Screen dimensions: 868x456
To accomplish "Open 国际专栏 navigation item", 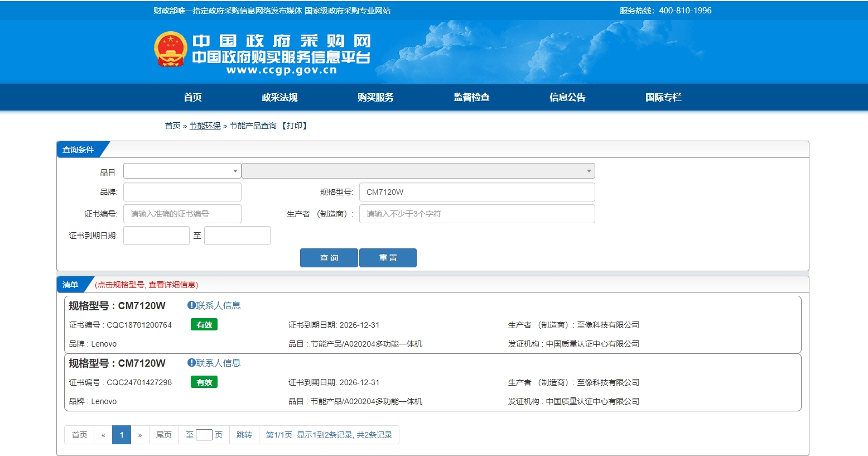I will (x=663, y=97).
